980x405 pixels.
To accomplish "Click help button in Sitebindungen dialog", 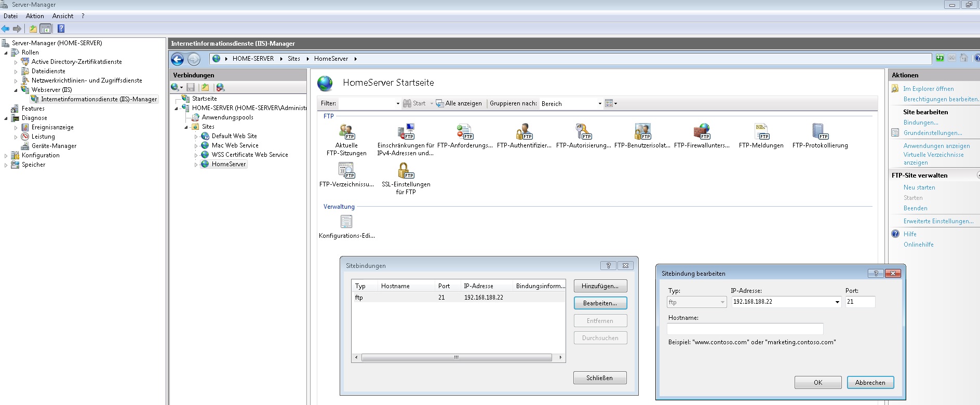I will [x=608, y=265].
